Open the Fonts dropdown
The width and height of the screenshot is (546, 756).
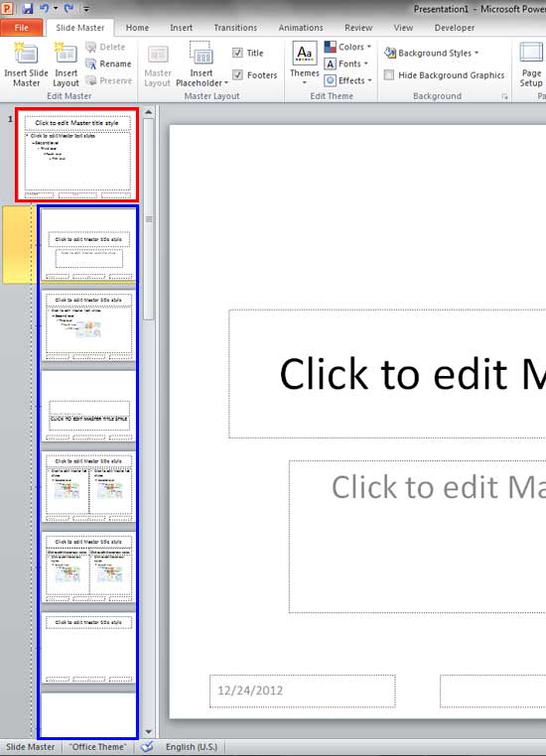[x=345, y=63]
